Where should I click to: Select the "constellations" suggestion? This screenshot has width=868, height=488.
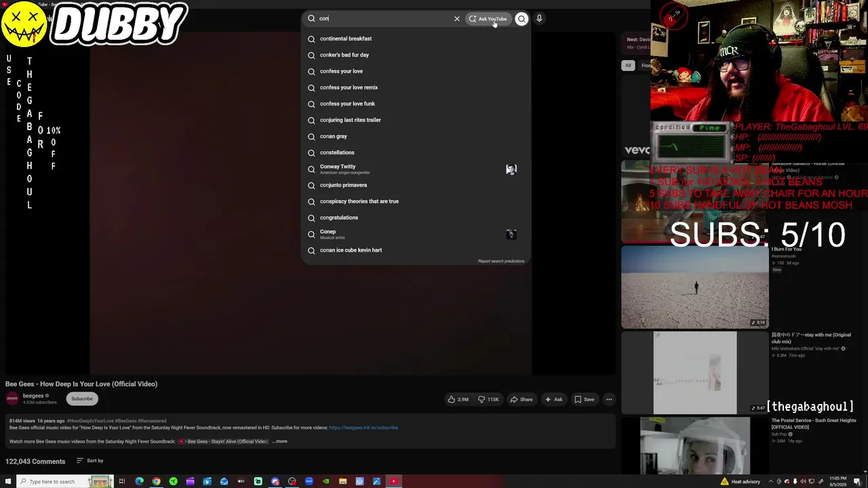click(416, 152)
